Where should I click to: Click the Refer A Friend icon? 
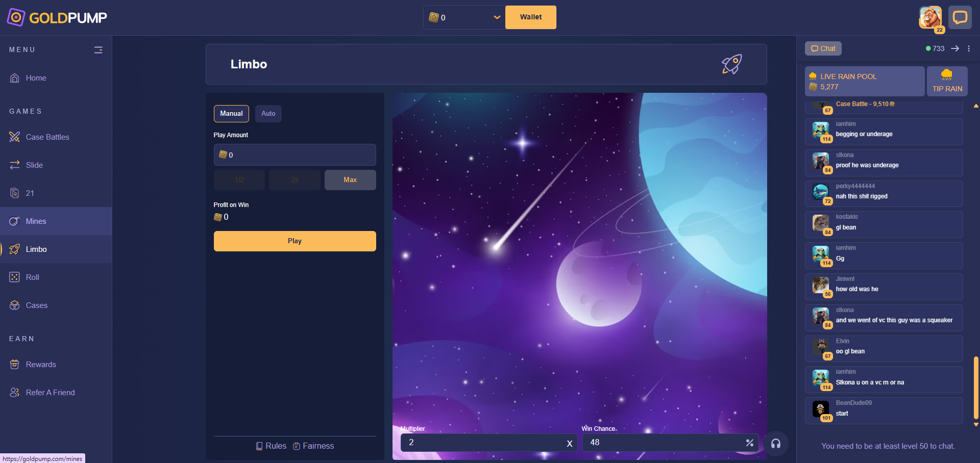[15, 393]
